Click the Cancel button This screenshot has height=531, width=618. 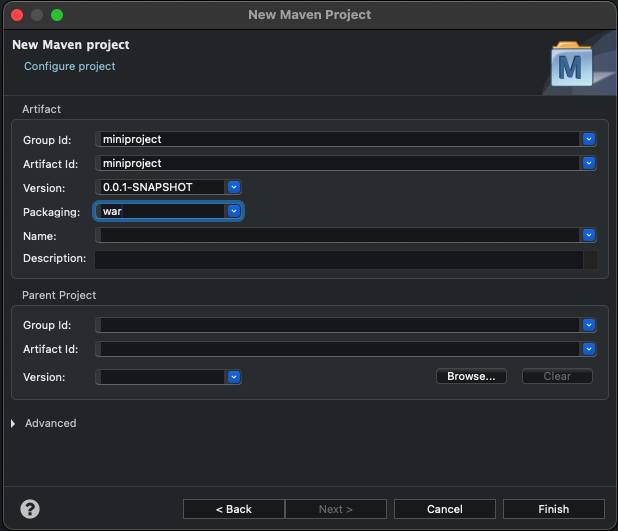(445, 509)
